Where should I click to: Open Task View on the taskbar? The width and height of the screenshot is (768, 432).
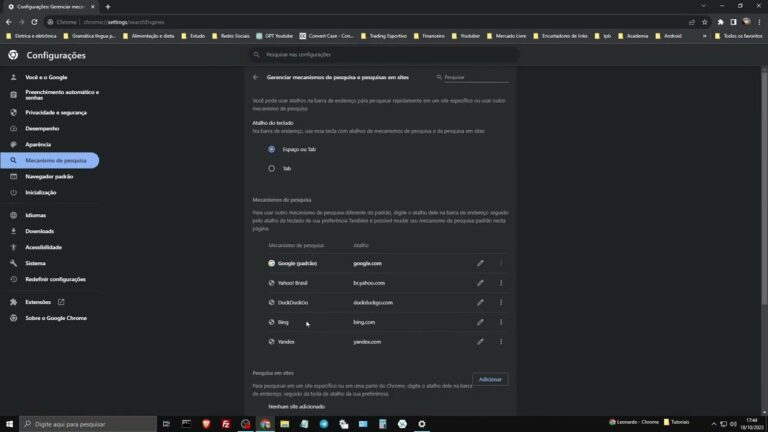point(167,424)
